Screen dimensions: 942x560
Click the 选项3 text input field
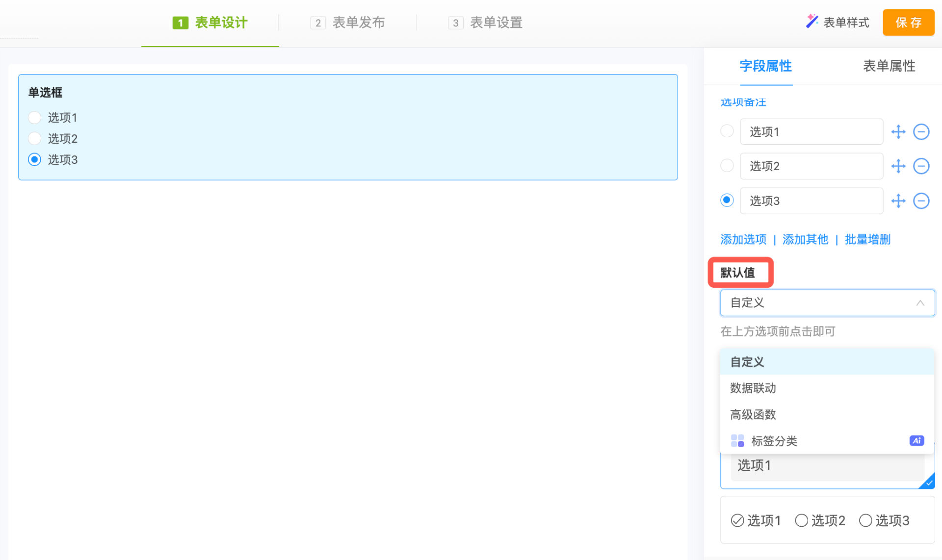[x=811, y=201]
